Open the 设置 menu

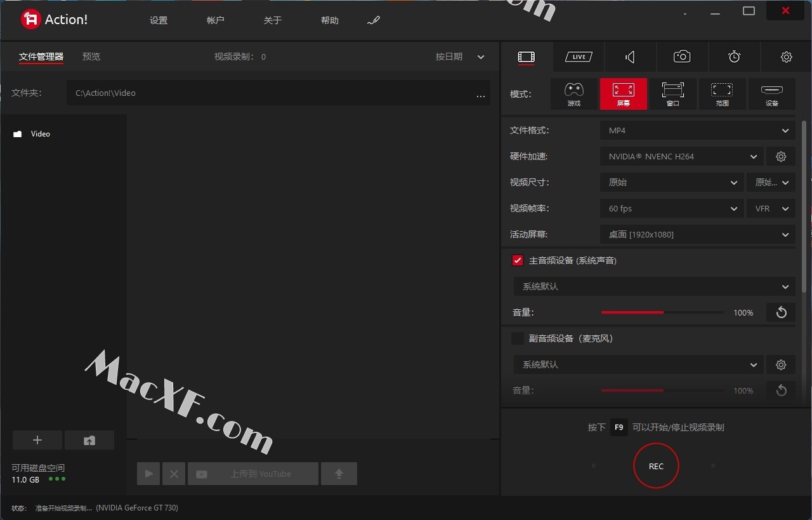click(159, 20)
